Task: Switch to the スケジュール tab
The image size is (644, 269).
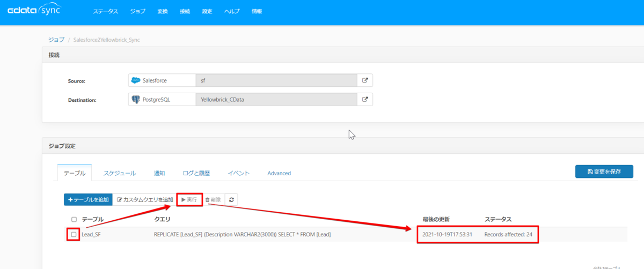Action: (x=120, y=173)
